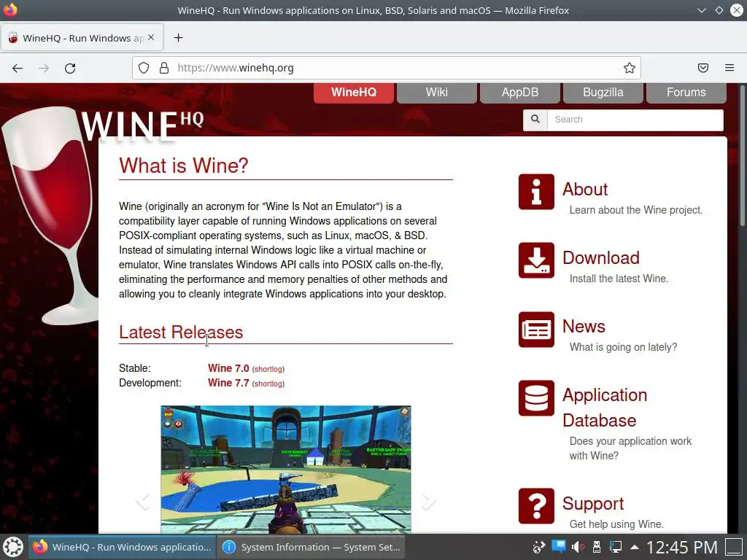Click 'Learn about the Wine project.' text
Screen dimensions: 747x560
click(x=635, y=210)
